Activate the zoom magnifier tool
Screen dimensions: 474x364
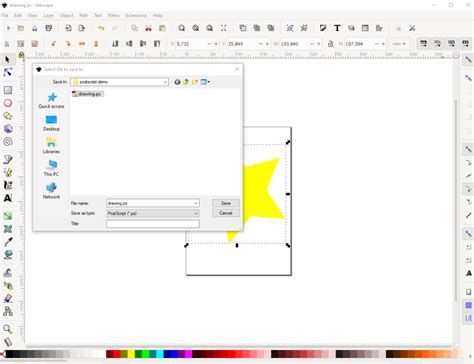(x=8, y=329)
